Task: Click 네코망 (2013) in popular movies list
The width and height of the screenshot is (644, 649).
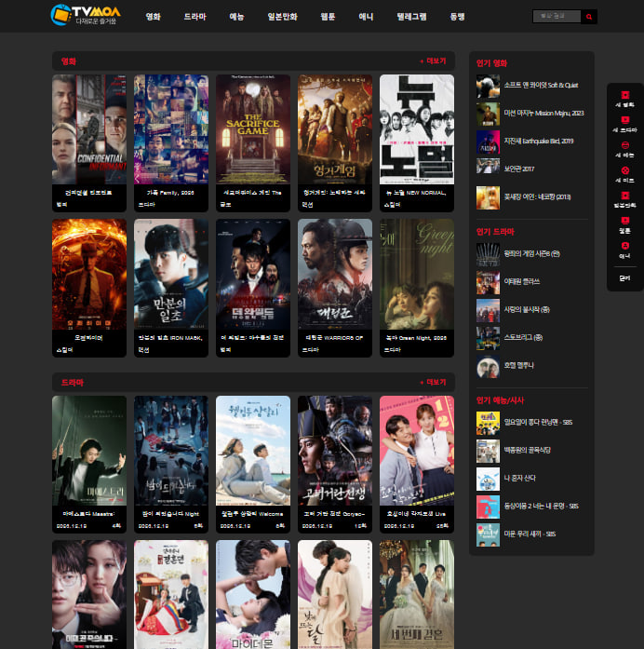Action: [537, 197]
